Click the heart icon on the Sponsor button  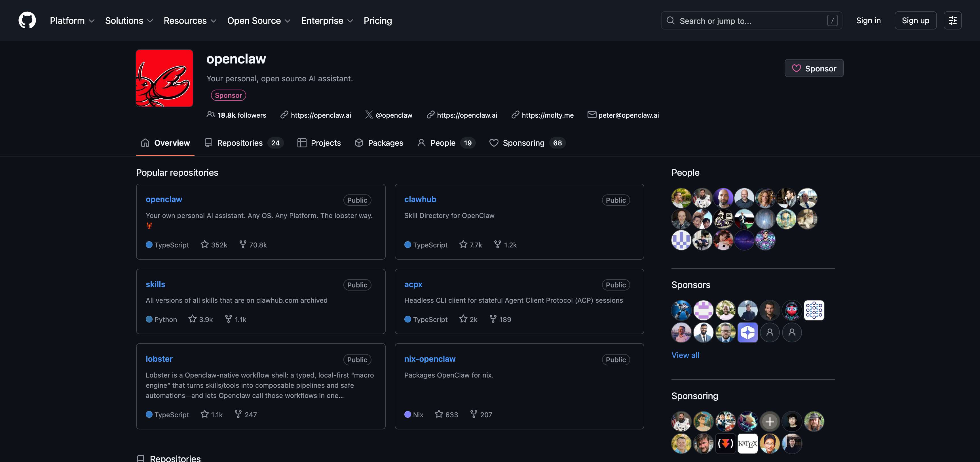click(797, 68)
